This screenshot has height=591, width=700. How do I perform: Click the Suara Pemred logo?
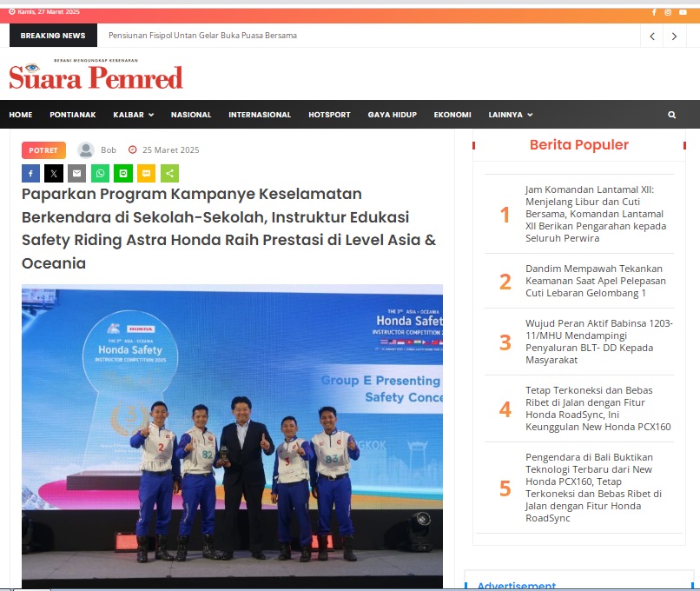point(96,74)
